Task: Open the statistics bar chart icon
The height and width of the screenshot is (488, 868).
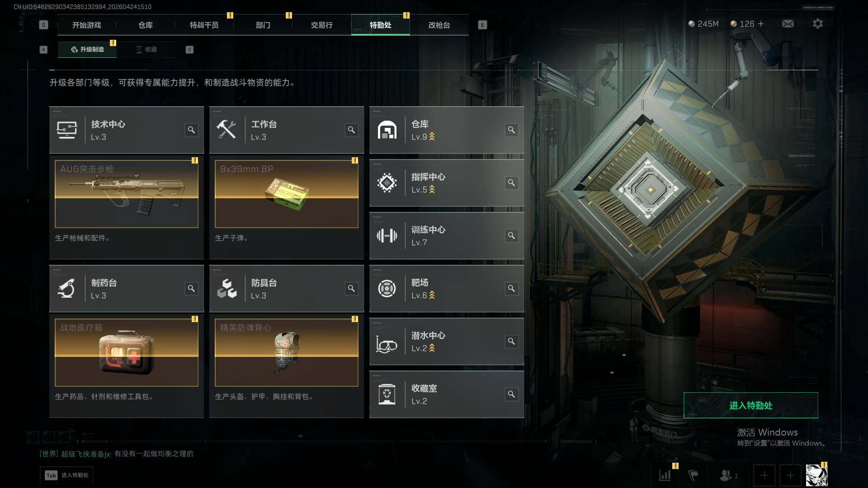Action: (665, 475)
